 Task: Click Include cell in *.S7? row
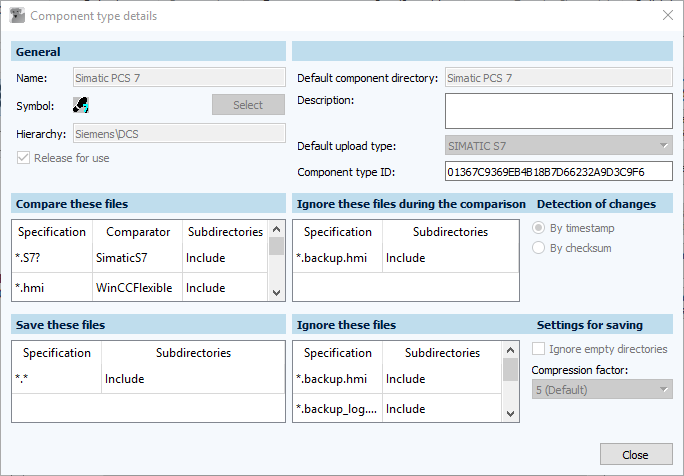tap(225, 258)
